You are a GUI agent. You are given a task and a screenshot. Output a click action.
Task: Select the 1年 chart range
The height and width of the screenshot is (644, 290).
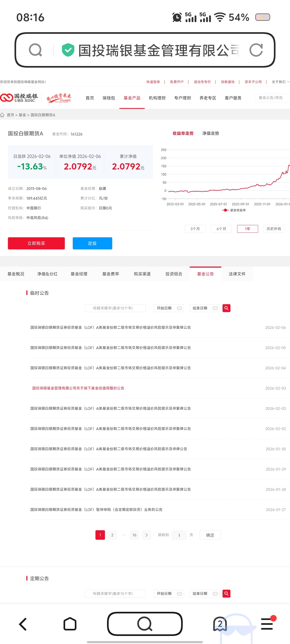(x=247, y=229)
